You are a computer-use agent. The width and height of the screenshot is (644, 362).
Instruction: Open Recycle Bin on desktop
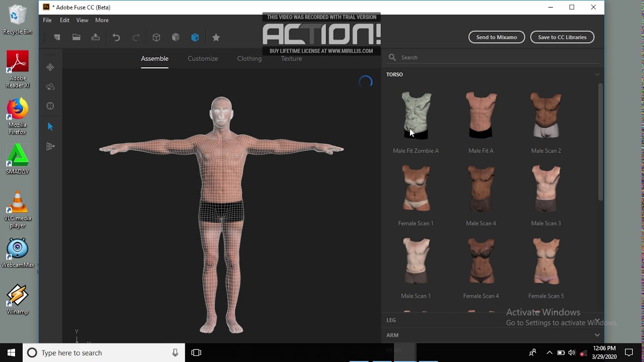coord(17,20)
